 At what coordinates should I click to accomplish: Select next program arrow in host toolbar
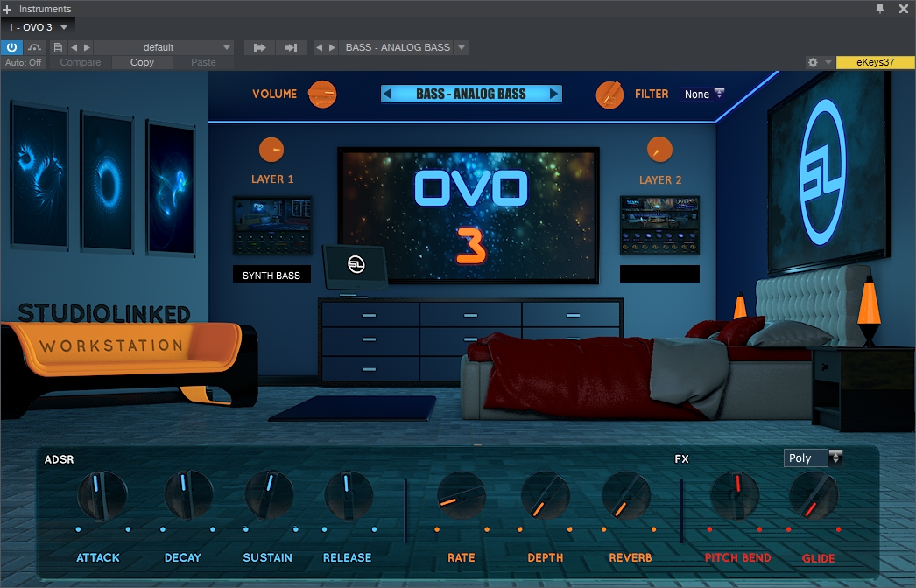pyautogui.click(x=332, y=47)
